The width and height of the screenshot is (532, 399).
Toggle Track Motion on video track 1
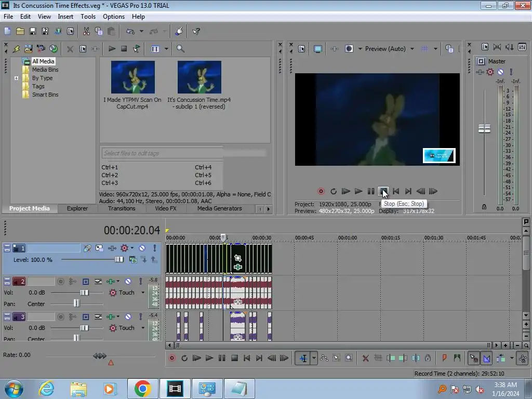[99, 248]
